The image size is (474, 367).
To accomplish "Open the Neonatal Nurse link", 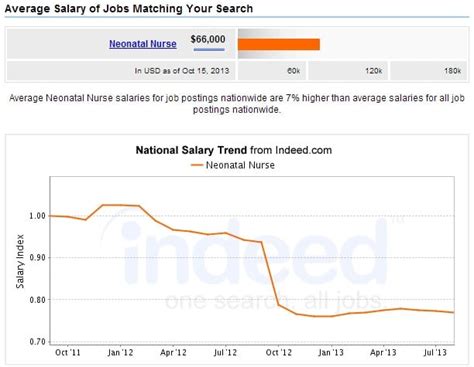I will tap(143, 44).
